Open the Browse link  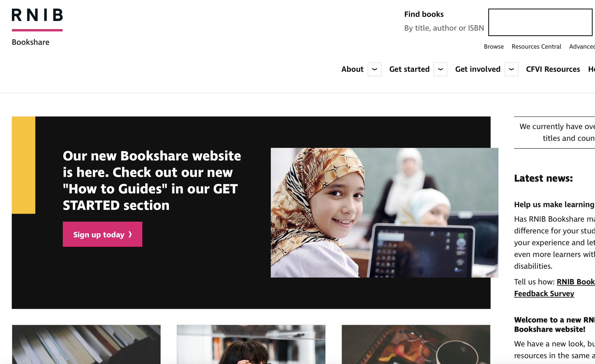pos(494,47)
